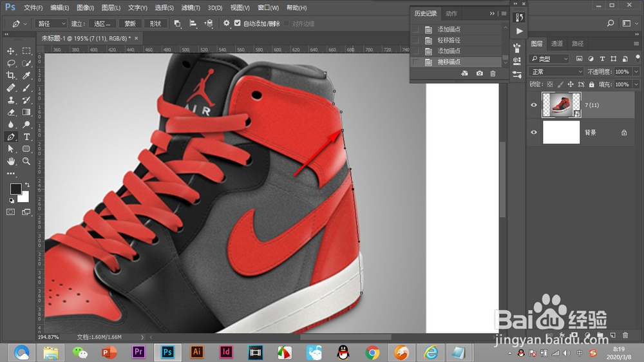The height and width of the screenshot is (362, 644).
Task: Open the 路径 tool mode dropdown
Action: 50,23
